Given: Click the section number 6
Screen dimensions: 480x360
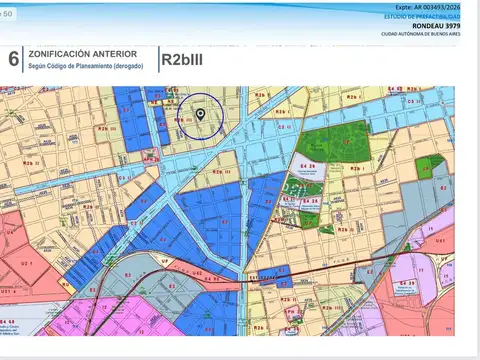Looking at the screenshot, I should pyautogui.click(x=14, y=59).
